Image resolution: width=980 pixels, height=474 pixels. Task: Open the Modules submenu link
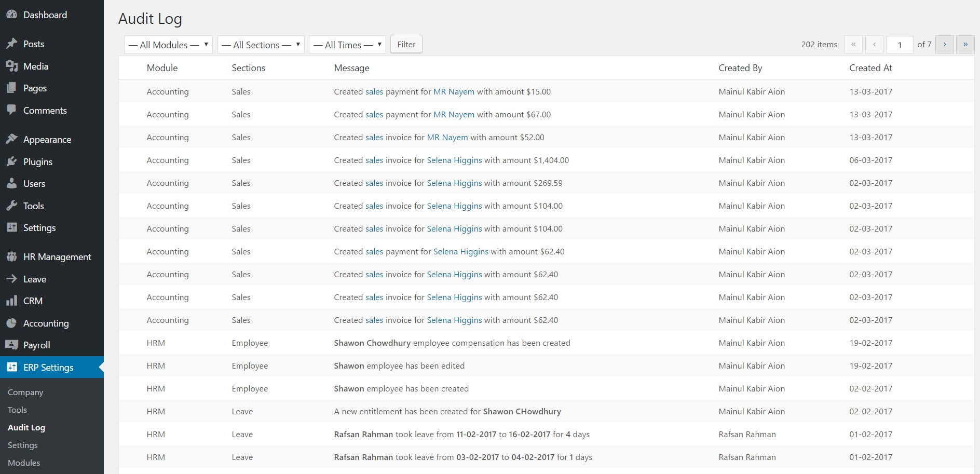tap(24, 463)
